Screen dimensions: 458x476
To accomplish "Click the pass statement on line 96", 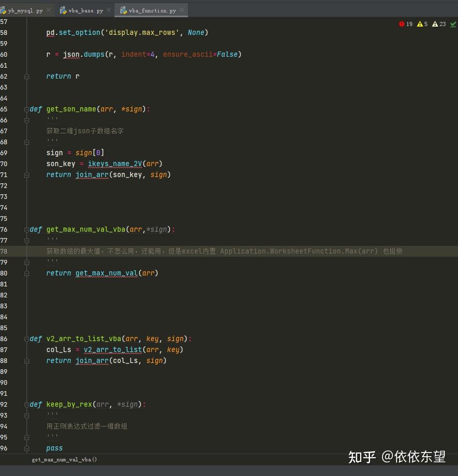I will click(x=54, y=448).
